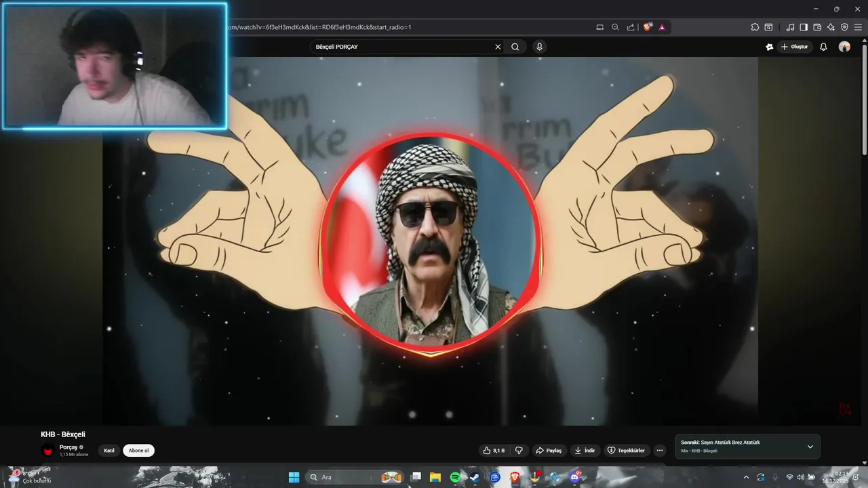Open Wi-Fi network tray icon
868x488 pixels.
[x=789, y=477]
